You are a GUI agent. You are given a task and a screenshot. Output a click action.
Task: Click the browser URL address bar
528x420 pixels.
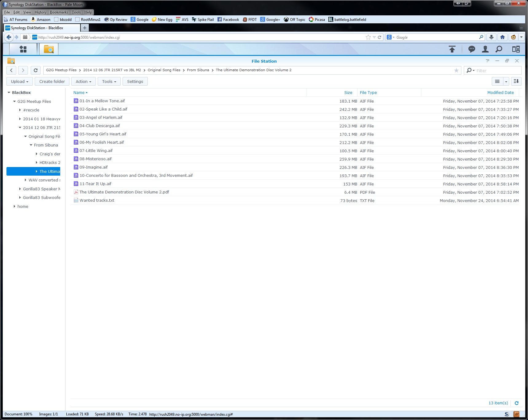click(x=200, y=37)
